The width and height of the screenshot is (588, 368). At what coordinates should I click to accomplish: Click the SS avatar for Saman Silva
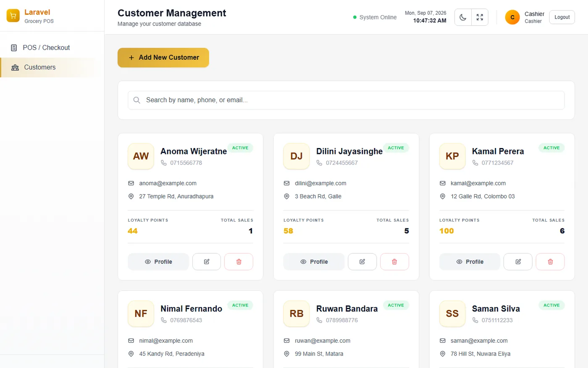(x=452, y=314)
